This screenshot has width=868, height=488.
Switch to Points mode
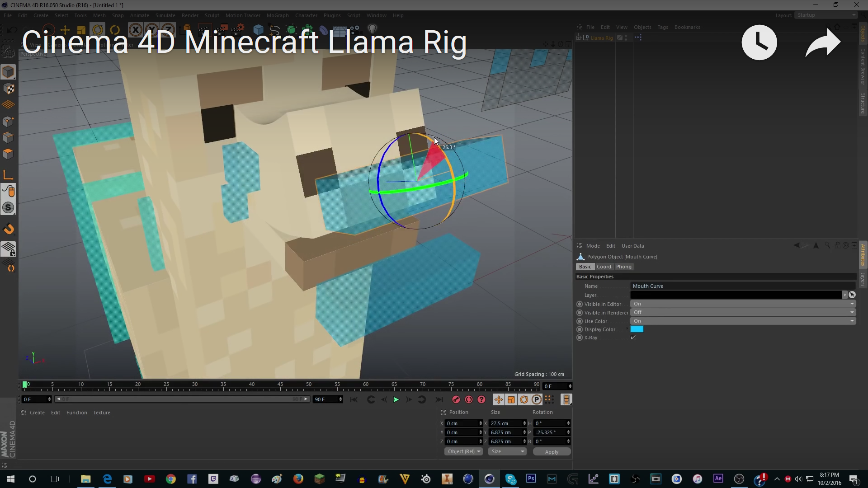(x=8, y=121)
